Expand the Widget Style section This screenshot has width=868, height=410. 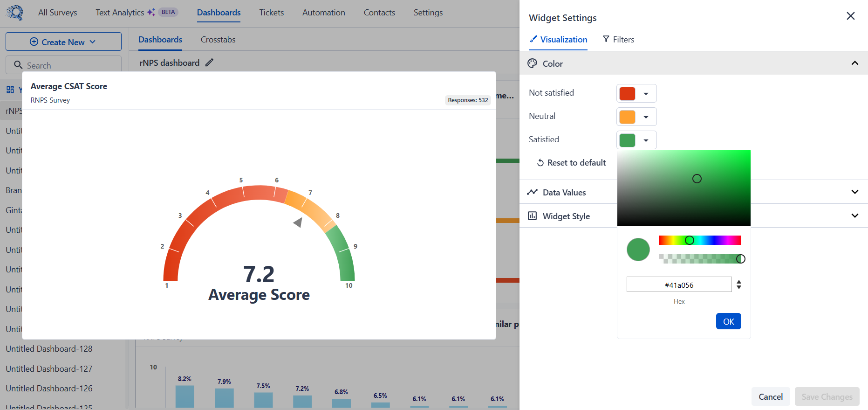point(854,216)
